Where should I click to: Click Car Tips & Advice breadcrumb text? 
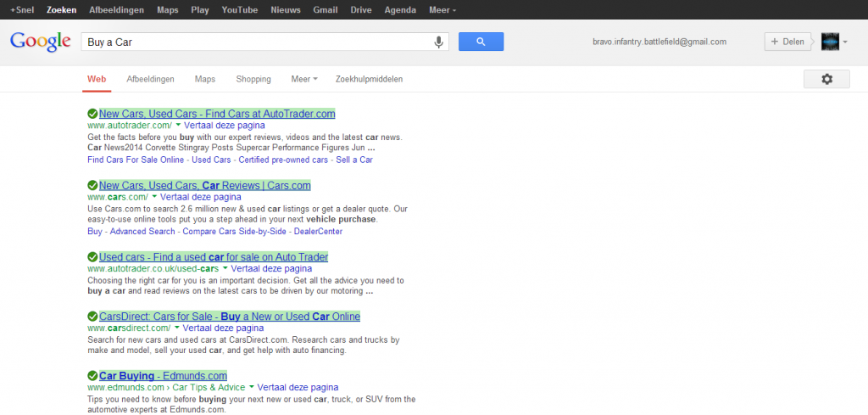click(209, 387)
